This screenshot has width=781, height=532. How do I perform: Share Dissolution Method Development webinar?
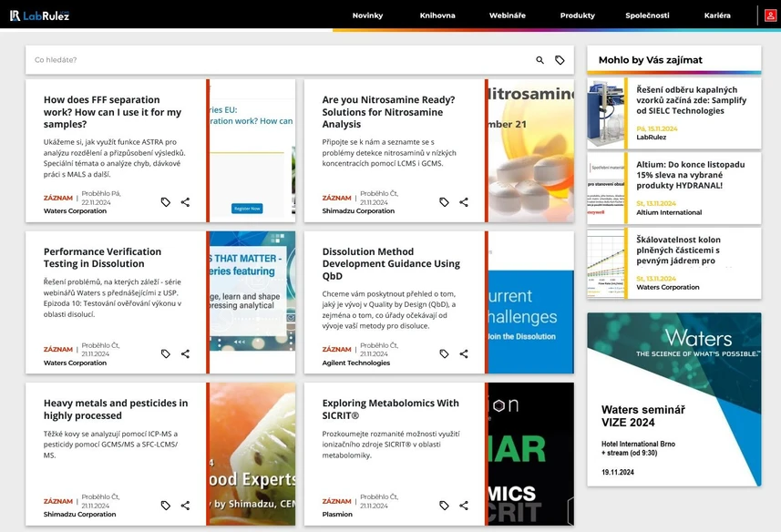click(464, 353)
